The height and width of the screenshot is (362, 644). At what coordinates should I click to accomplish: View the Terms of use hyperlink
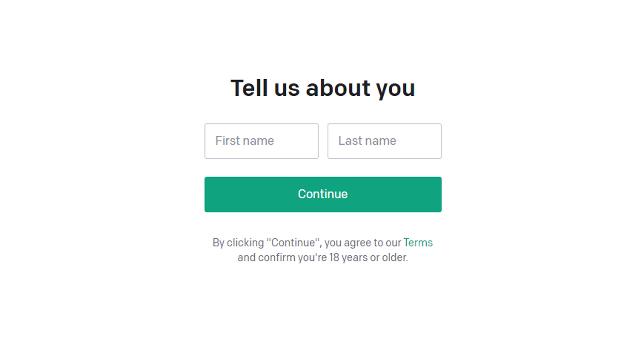tap(418, 243)
